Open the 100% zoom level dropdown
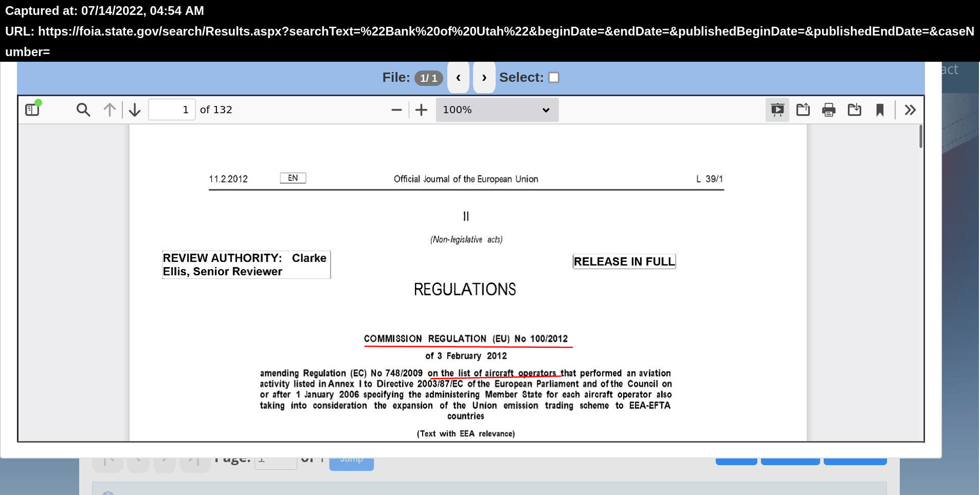Screen dimensions: 980x495 pyautogui.click(x=497, y=110)
